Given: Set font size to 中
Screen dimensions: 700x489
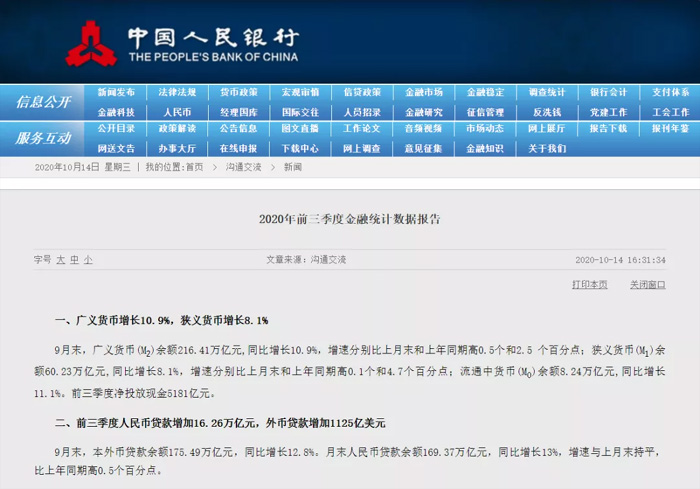Looking at the screenshot, I should tap(75, 259).
